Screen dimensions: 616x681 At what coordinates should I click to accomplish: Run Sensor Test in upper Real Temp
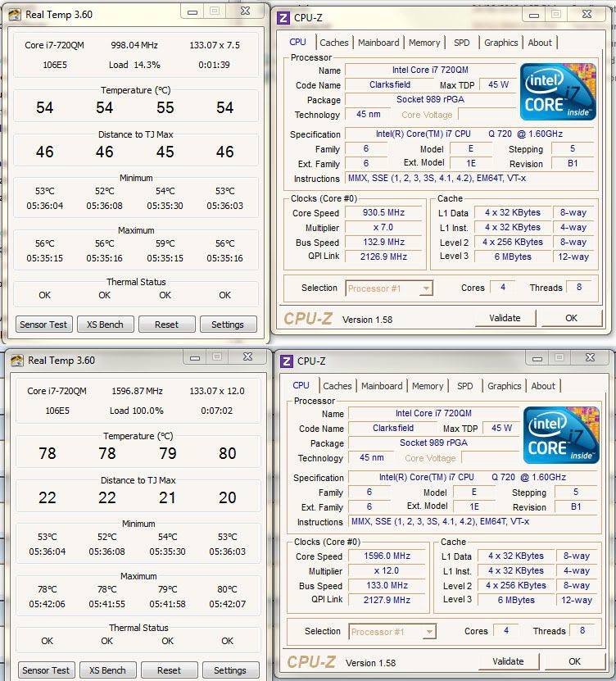click(44, 325)
